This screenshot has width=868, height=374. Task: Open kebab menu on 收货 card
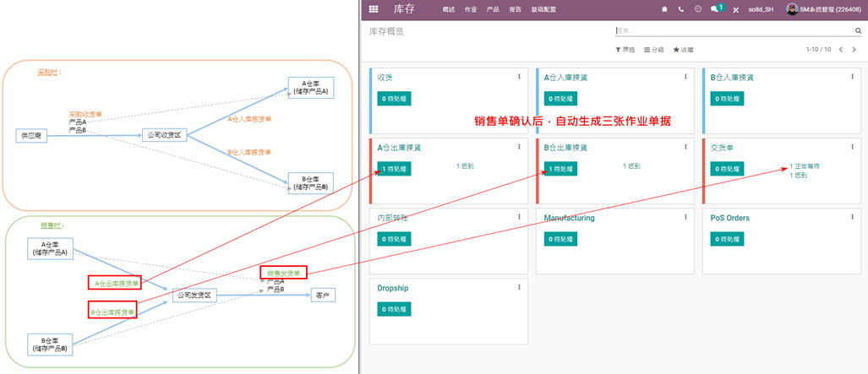pyautogui.click(x=519, y=76)
